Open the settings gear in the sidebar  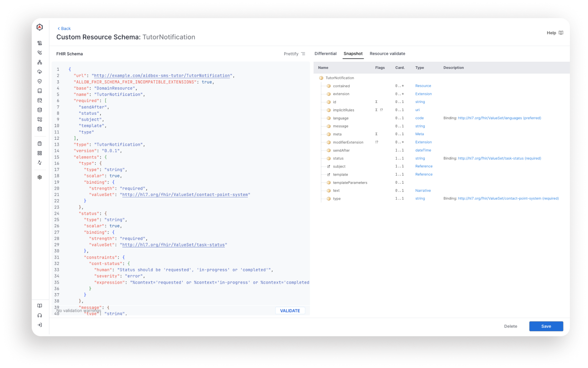point(40,177)
